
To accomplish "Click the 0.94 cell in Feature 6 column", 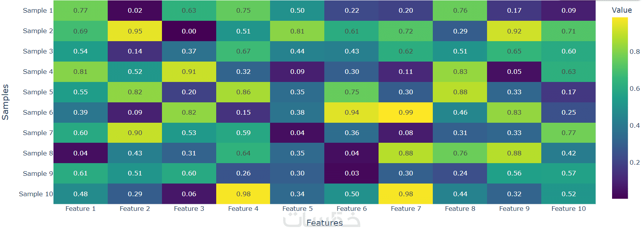I will [352, 112].
